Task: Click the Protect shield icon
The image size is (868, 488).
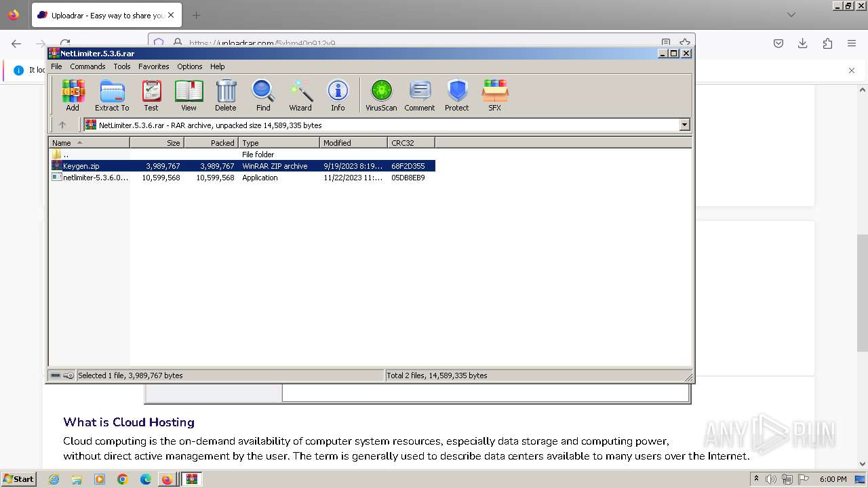Action: (457, 95)
